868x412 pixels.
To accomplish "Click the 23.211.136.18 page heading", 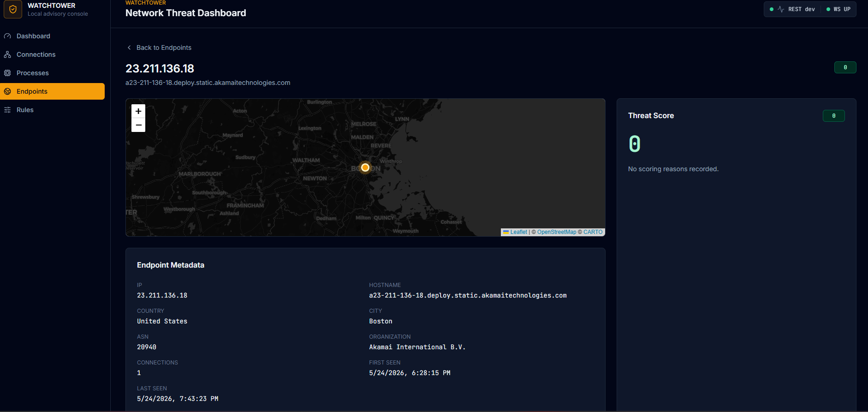I will 160,68.
